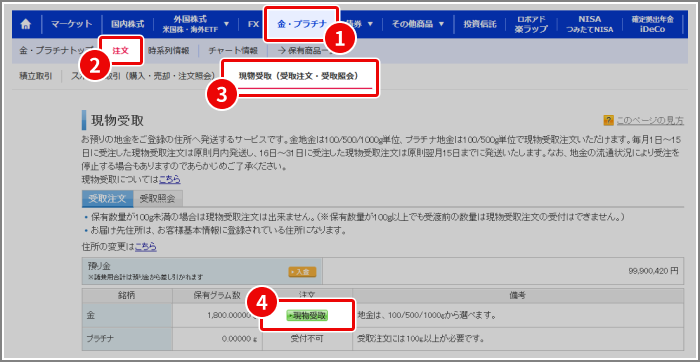
Task: Open the 投資信託 menu
Action: (479, 24)
